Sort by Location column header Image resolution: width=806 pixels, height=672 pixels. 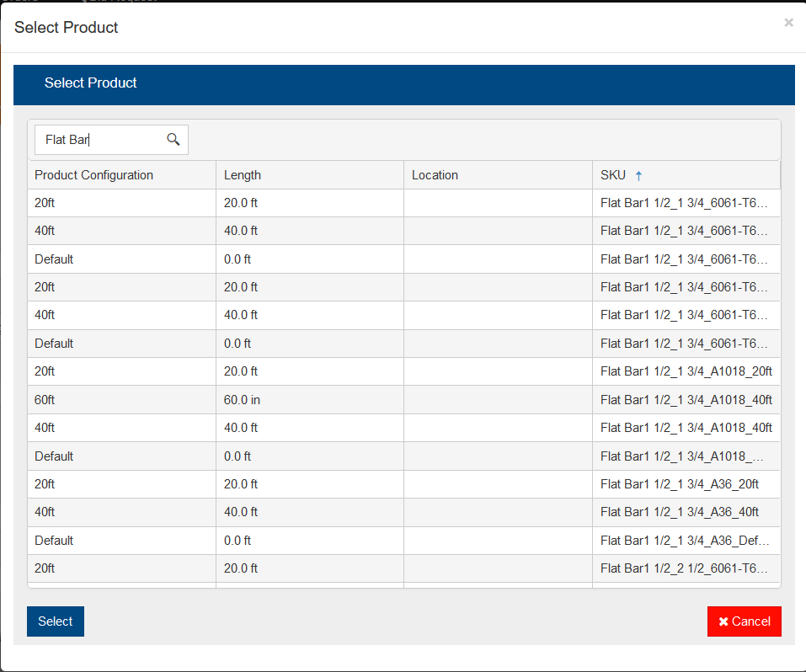(x=435, y=175)
